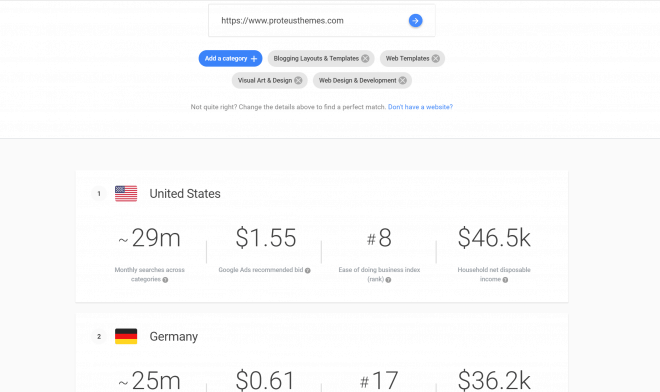The image size is (660, 392).
Task: Select the Web Templates category chip label
Action: click(407, 59)
